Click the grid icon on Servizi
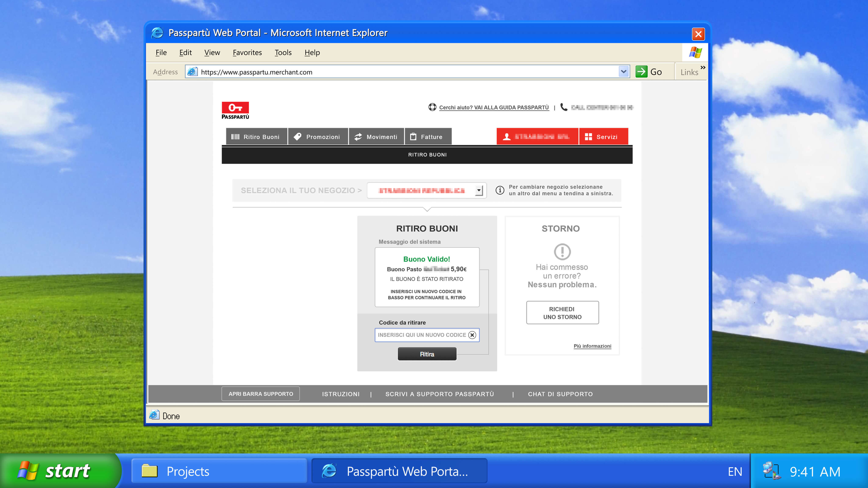 tap(588, 137)
